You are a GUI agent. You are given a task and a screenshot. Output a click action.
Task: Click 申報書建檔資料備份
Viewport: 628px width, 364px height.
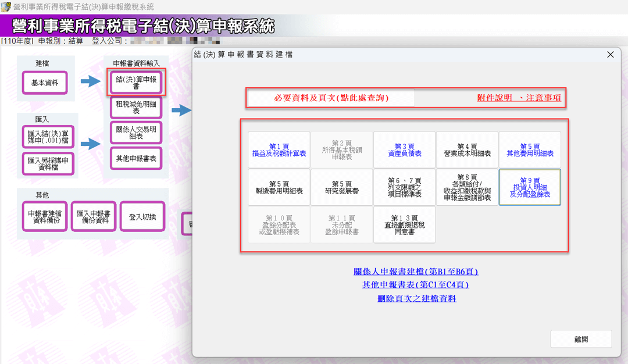coord(45,217)
